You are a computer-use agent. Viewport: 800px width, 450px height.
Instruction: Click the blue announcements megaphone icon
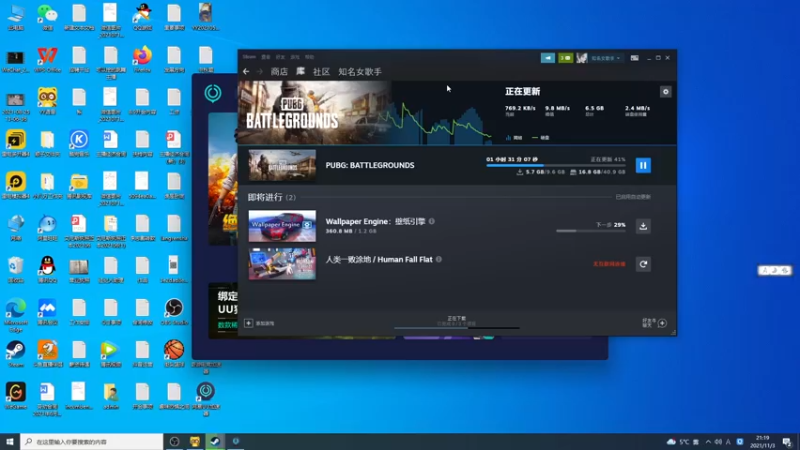tap(547, 58)
